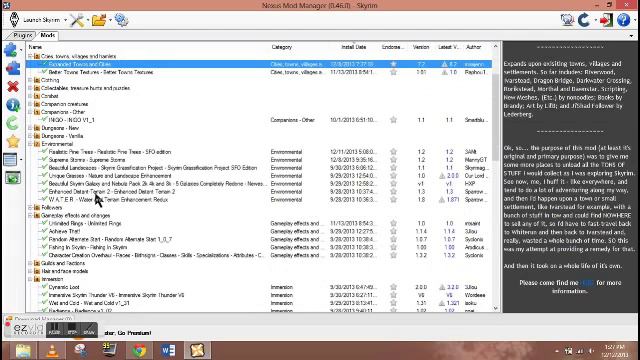Expand the Clothing category
The image size is (640, 360).
click(30, 80)
